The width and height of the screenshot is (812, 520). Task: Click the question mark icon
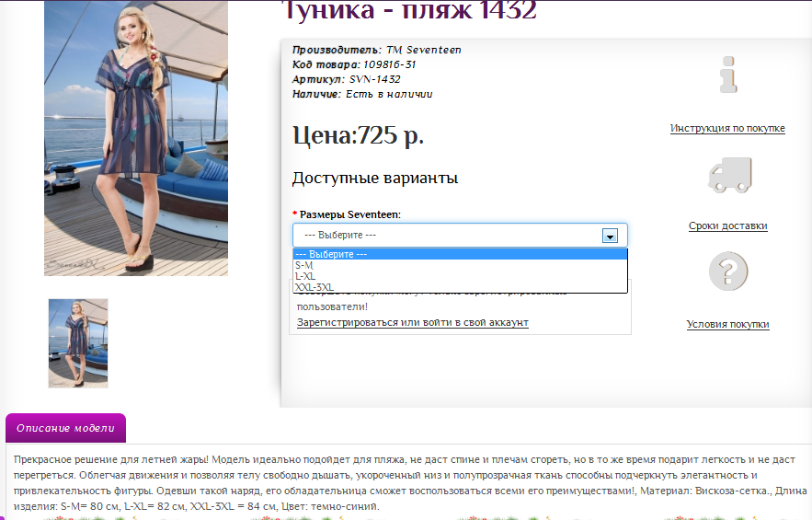(728, 272)
